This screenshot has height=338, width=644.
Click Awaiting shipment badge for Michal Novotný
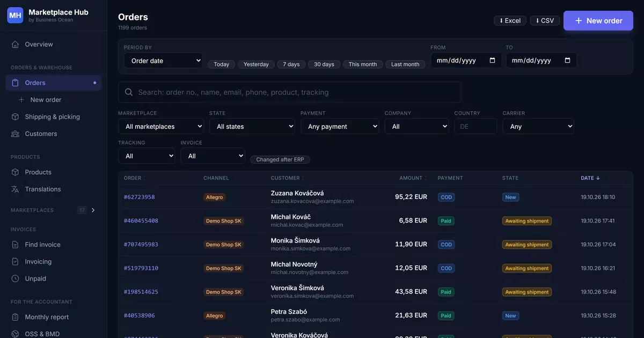click(x=527, y=268)
